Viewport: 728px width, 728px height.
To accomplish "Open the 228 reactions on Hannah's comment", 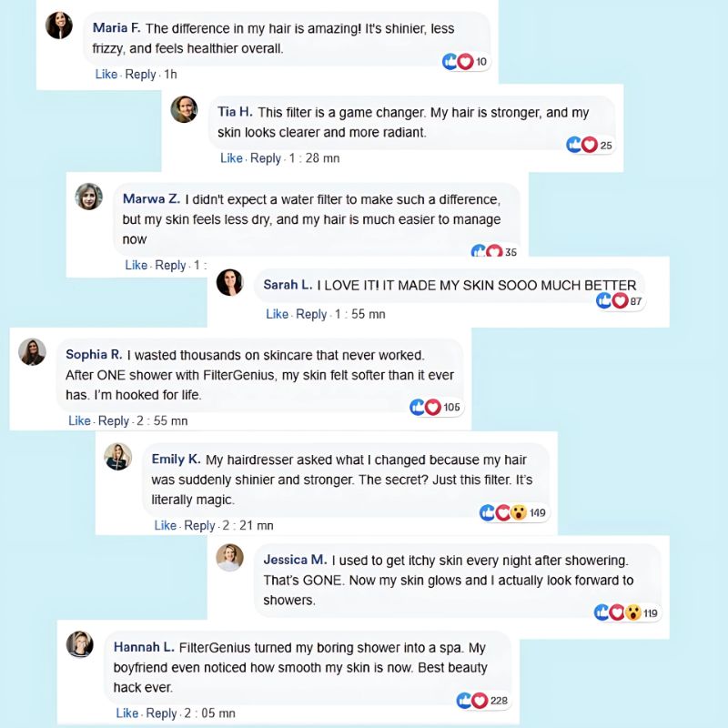I will [483, 701].
